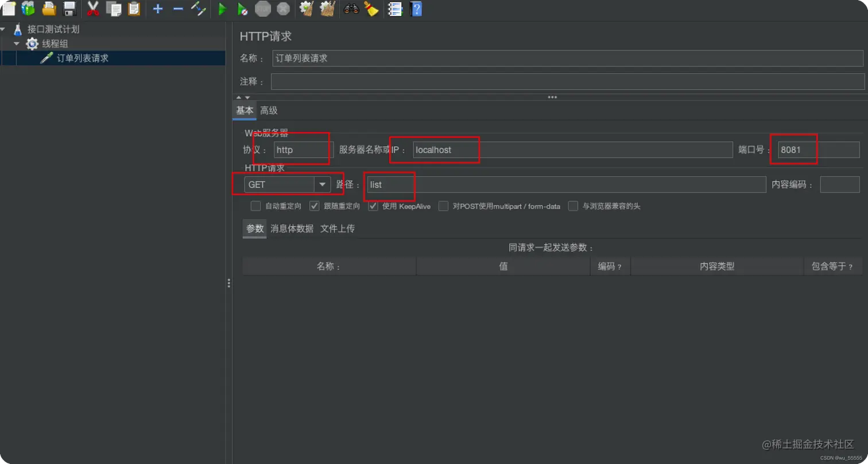Screen dimensions: 868x464
Task: Open the GET method dropdown
Action: pyautogui.click(x=322, y=184)
